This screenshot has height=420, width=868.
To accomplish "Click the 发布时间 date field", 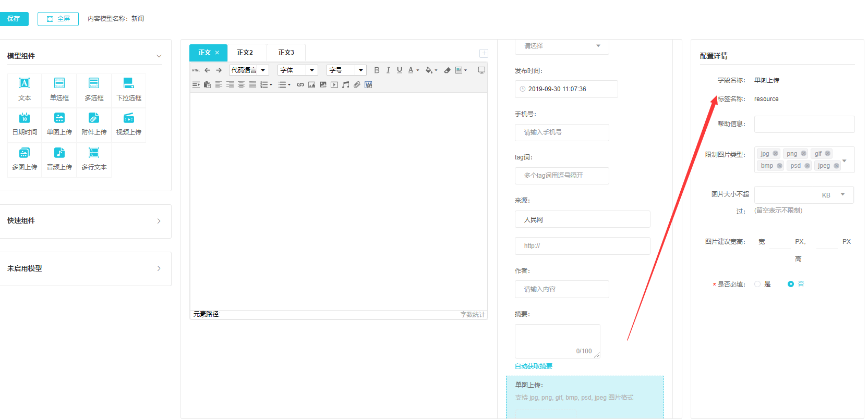I will click(x=566, y=89).
